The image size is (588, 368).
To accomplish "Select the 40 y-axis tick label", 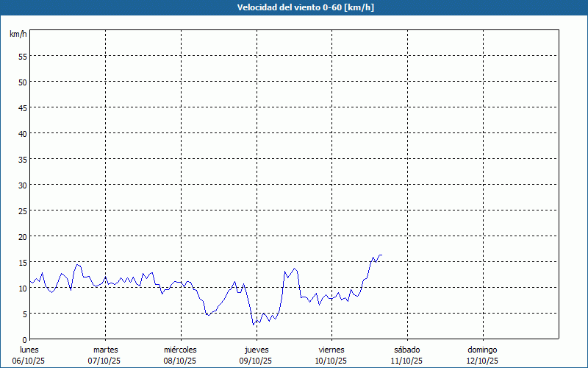I will click(x=23, y=133).
